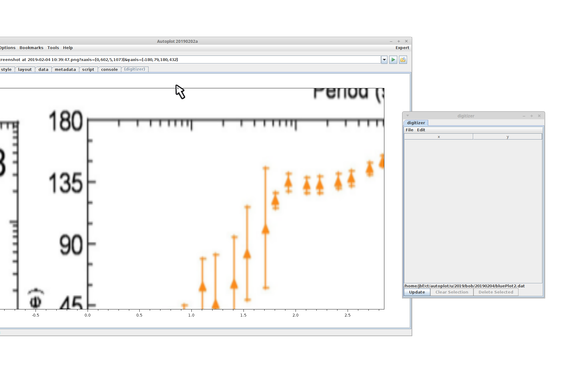Switch to the metadata tab

[x=65, y=70]
